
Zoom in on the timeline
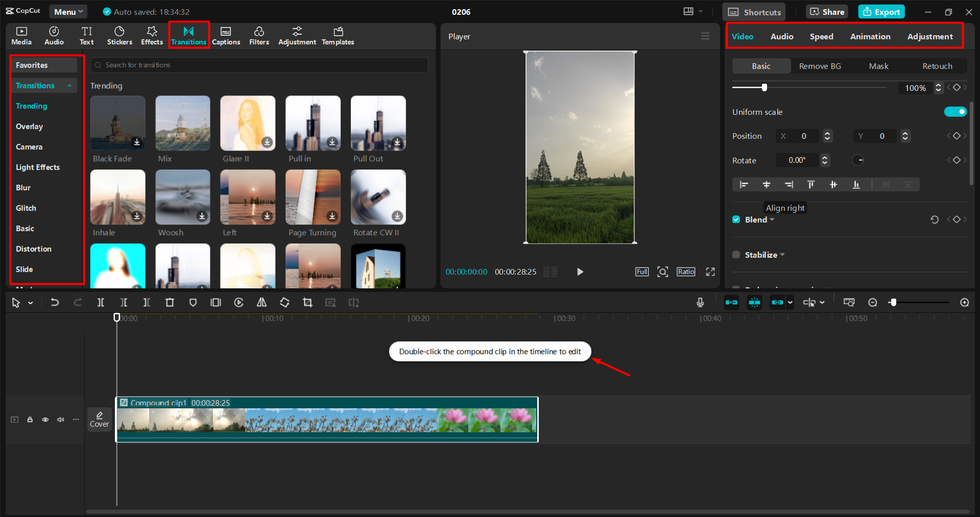[965, 302]
